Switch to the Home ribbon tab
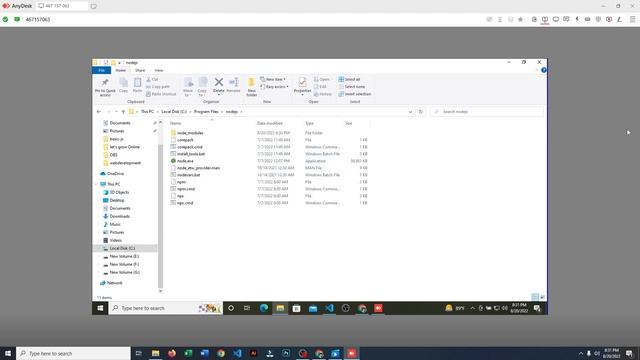 (120, 70)
